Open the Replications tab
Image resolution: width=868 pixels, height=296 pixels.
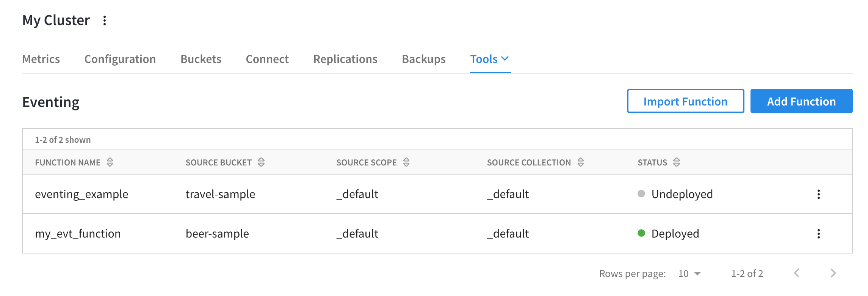(345, 59)
